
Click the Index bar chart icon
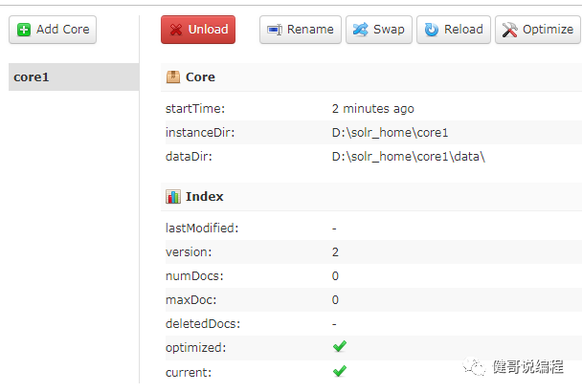173,196
